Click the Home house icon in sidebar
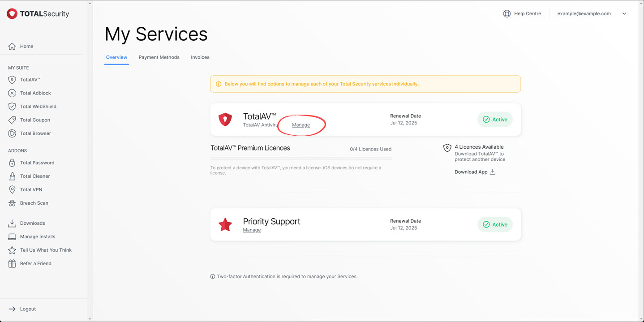Viewport: 644px width, 322px height. pyautogui.click(x=12, y=46)
